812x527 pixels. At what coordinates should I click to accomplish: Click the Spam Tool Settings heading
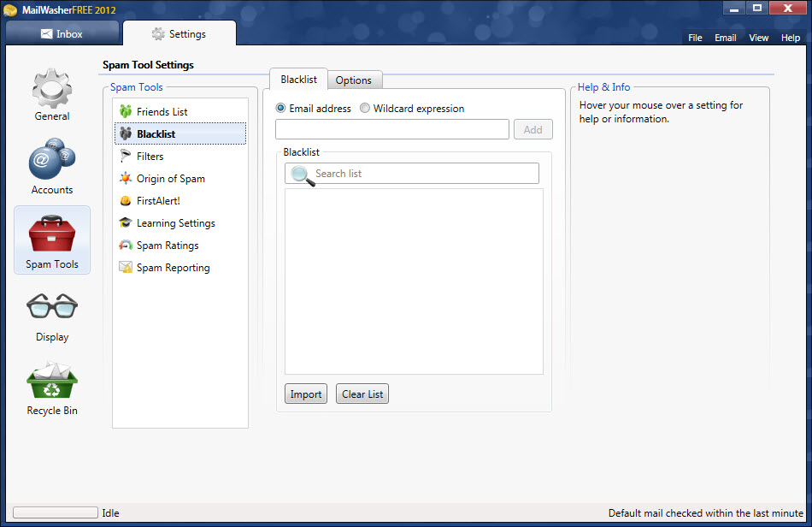point(148,65)
